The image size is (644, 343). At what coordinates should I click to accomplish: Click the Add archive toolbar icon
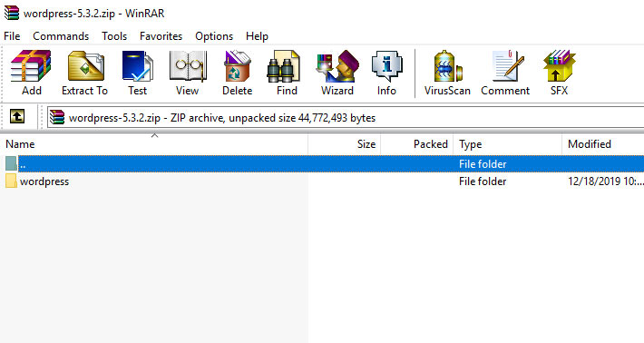pyautogui.click(x=31, y=73)
